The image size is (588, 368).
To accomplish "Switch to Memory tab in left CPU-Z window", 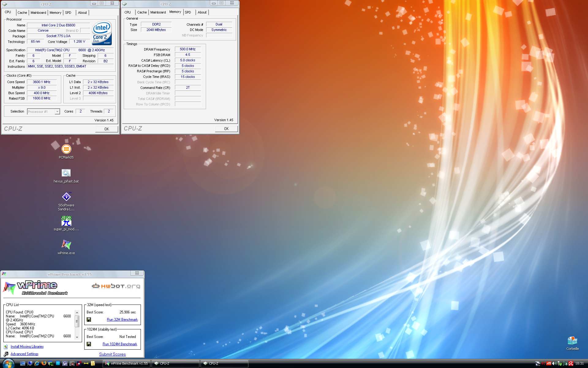I will click(55, 13).
